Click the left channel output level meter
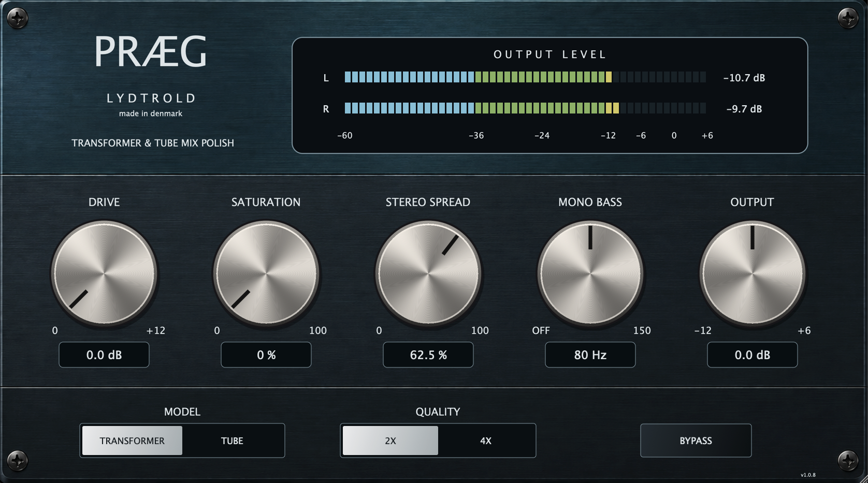 pos(525,78)
